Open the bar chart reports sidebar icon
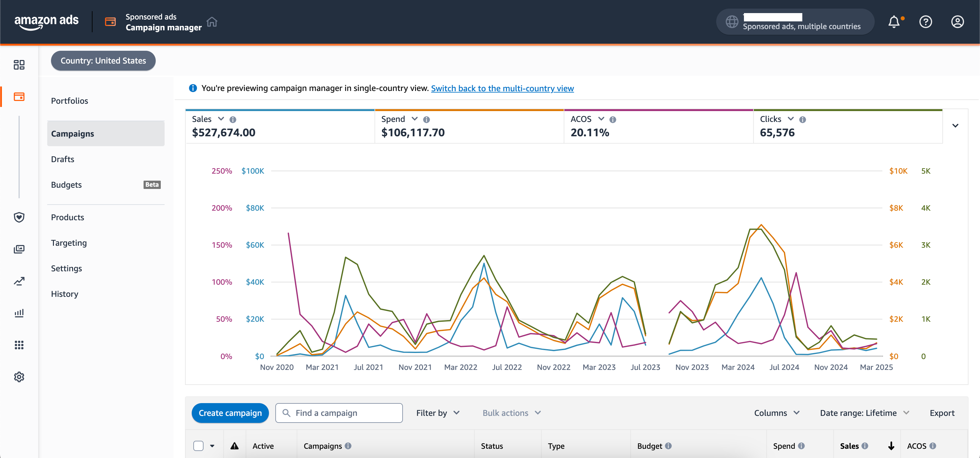980x458 pixels. coord(19,313)
